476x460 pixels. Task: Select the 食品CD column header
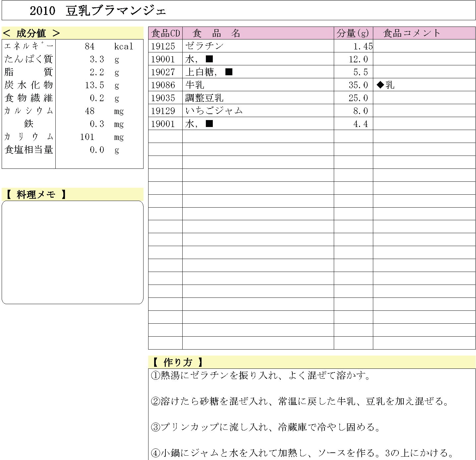[165, 33]
